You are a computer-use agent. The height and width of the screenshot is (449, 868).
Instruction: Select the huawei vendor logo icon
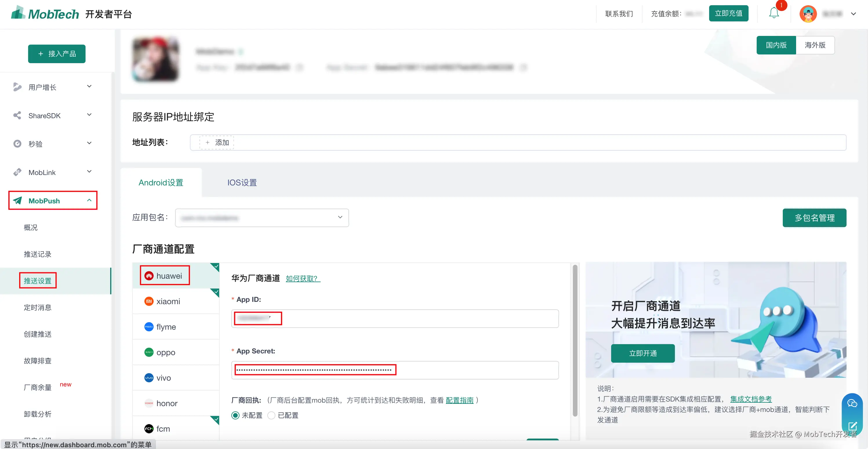pos(149,276)
